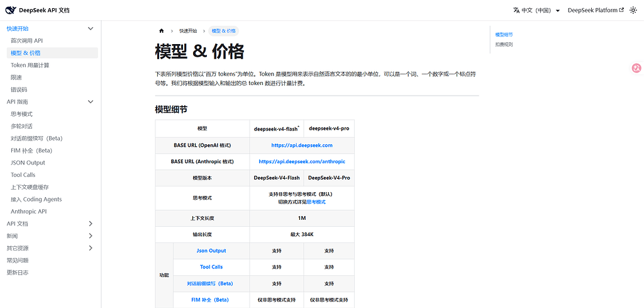Expand the 新闻 sidebar chevron
This screenshot has height=308, width=644.
click(91, 236)
